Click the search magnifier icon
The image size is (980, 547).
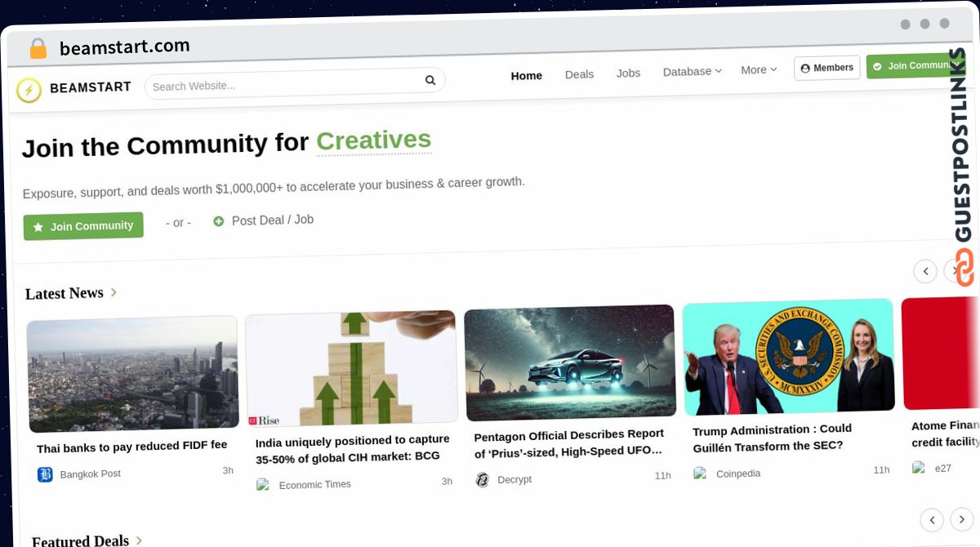point(430,80)
